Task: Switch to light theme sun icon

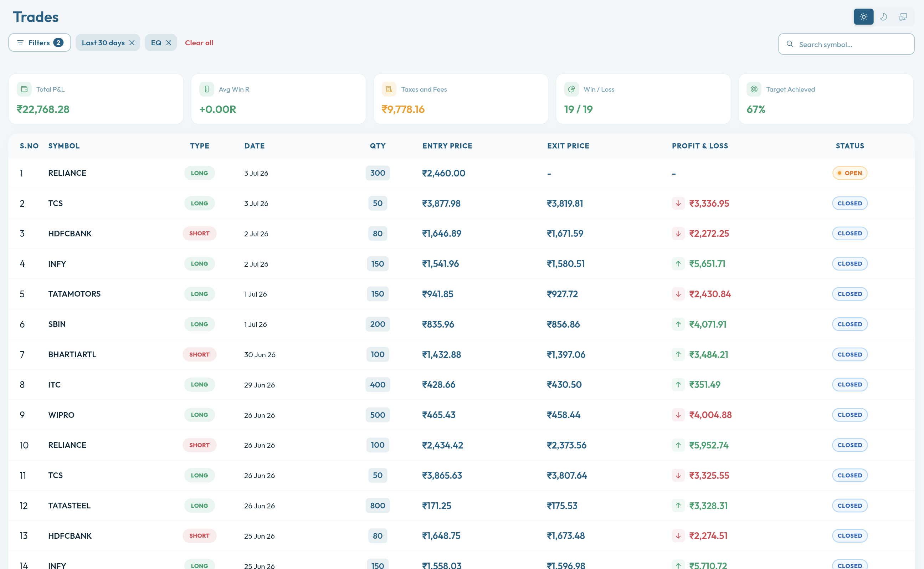Action: [863, 17]
